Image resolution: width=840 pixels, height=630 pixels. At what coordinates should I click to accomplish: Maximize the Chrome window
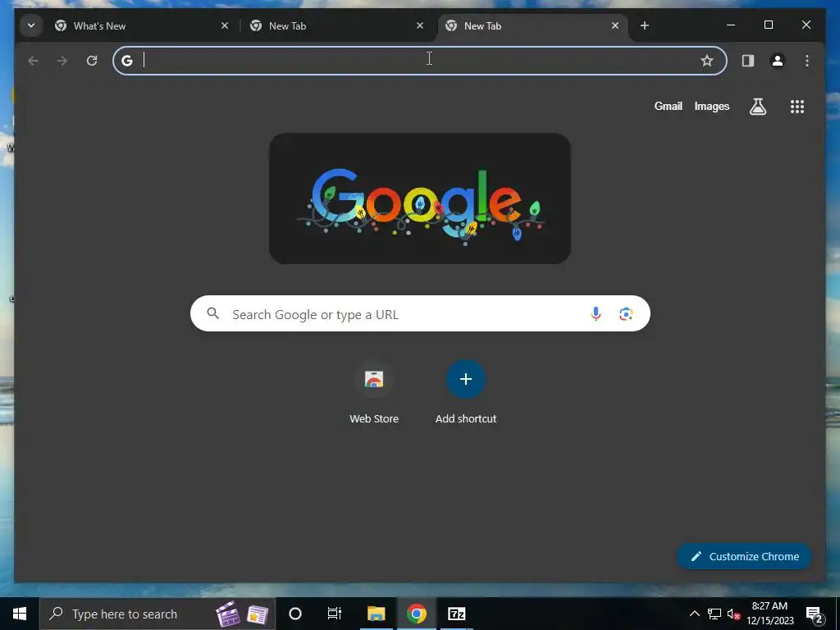click(x=768, y=25)
